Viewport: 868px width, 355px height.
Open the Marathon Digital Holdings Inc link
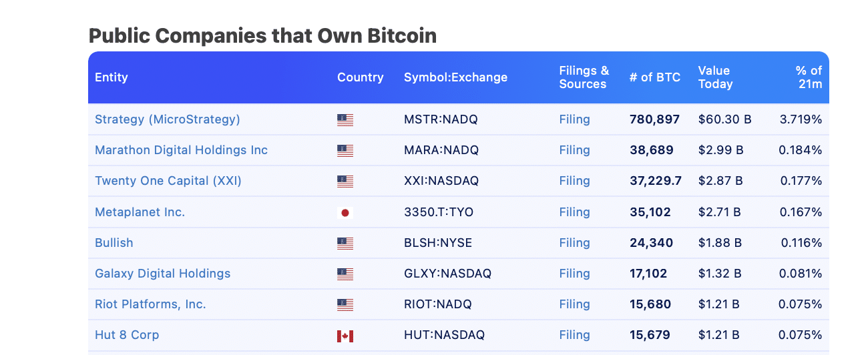(181, 150)
